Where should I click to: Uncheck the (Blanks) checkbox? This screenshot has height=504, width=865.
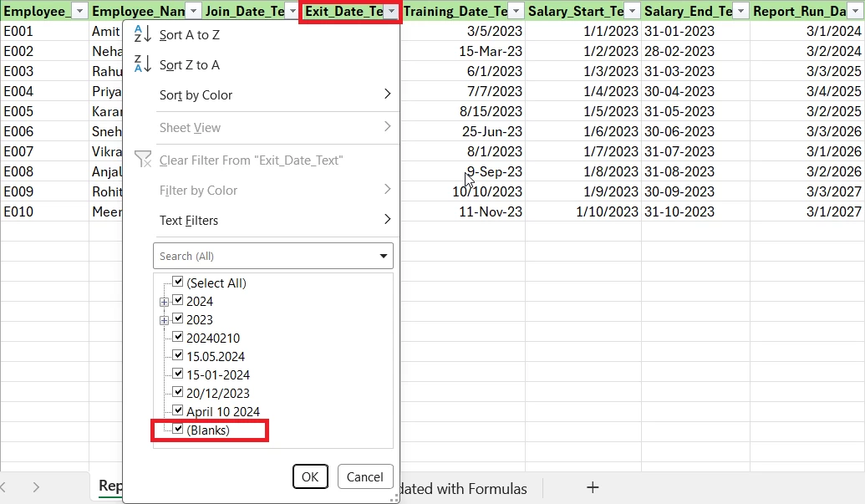pyautogui.click(x=178, y=429)
